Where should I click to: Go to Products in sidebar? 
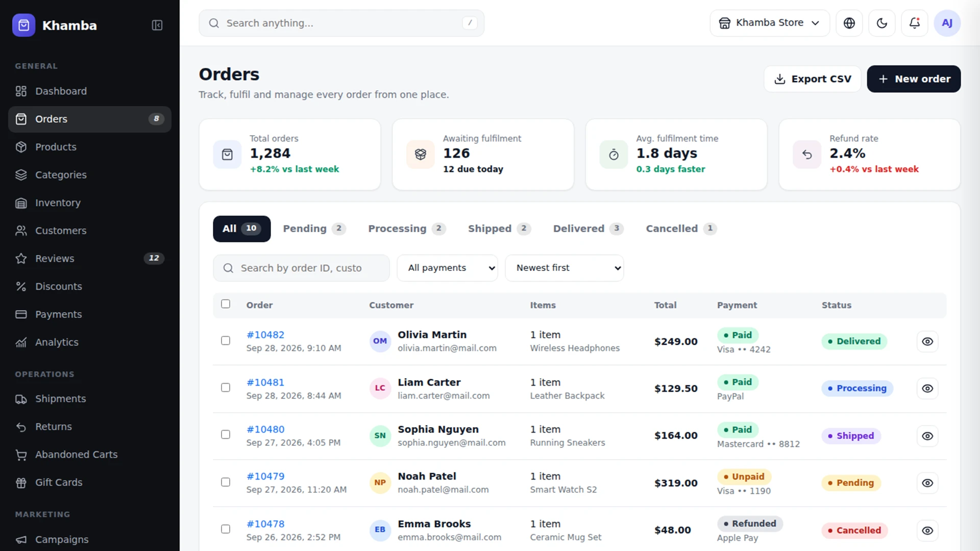[90, 147]
